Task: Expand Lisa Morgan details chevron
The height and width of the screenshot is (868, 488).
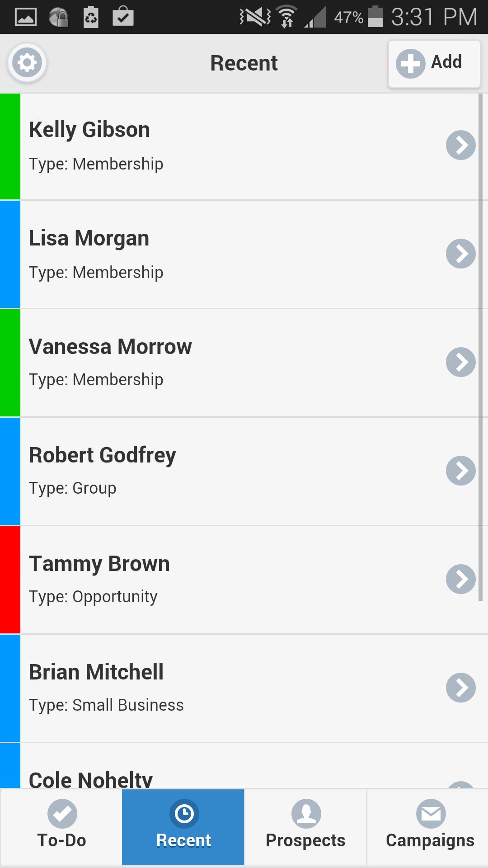Action: tap(460, 254)
